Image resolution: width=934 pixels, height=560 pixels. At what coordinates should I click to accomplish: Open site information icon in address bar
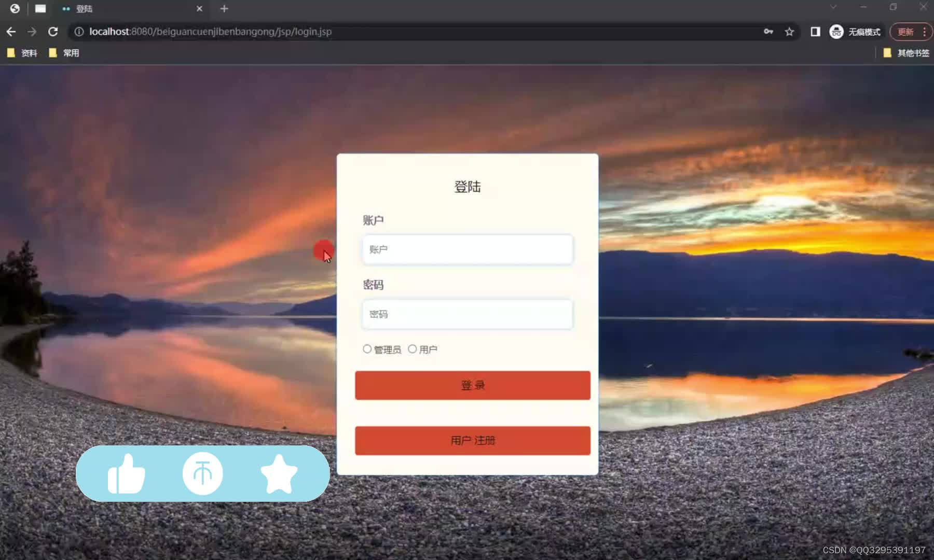[x=79, y=32]
